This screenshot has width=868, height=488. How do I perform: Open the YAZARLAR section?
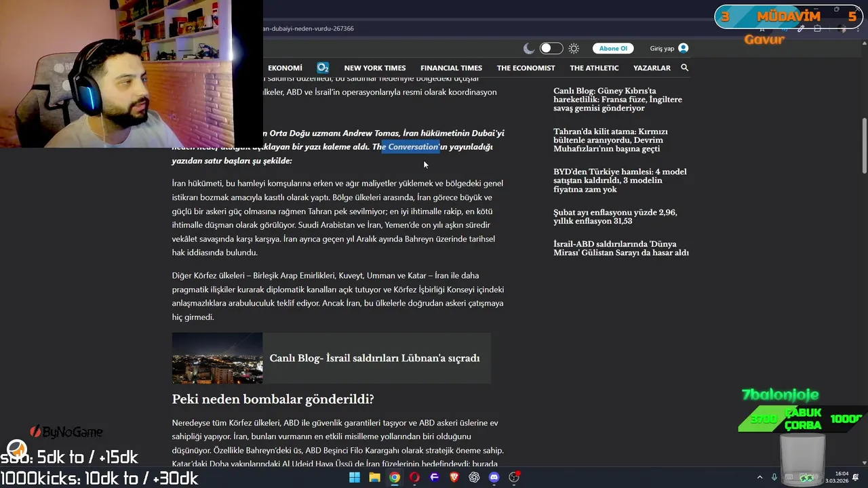pyautogui.click(x=652, y=68)
